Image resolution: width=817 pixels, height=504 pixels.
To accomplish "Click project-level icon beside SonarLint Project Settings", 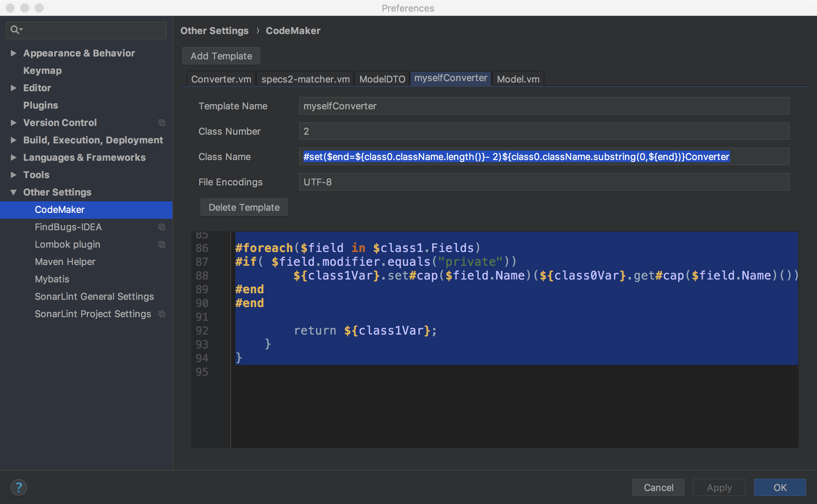I will click(162, 314).
